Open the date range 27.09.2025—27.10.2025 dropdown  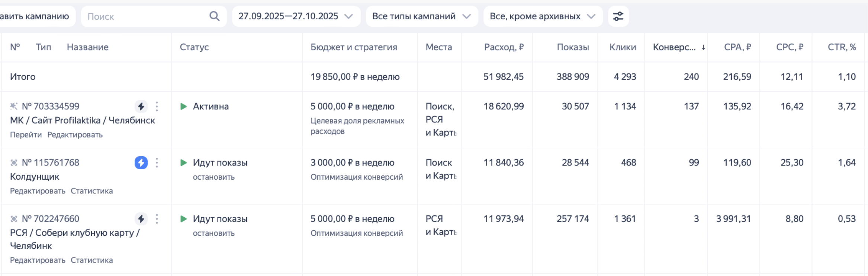coord(296,16)
